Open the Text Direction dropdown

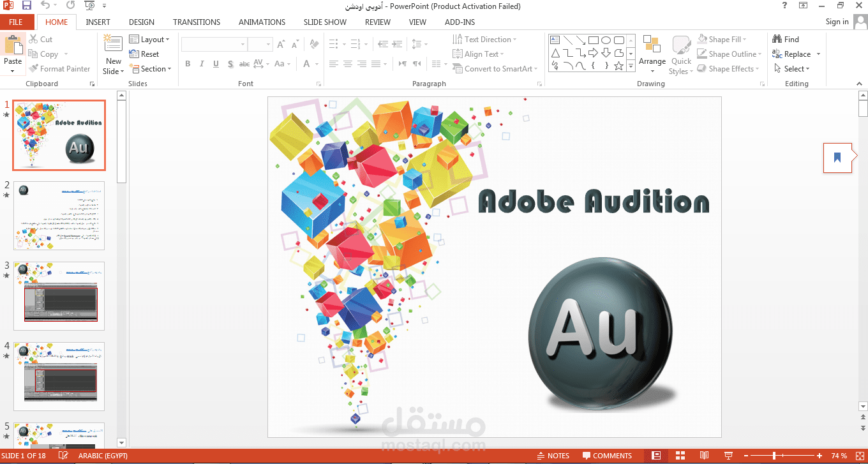[485, 40]
